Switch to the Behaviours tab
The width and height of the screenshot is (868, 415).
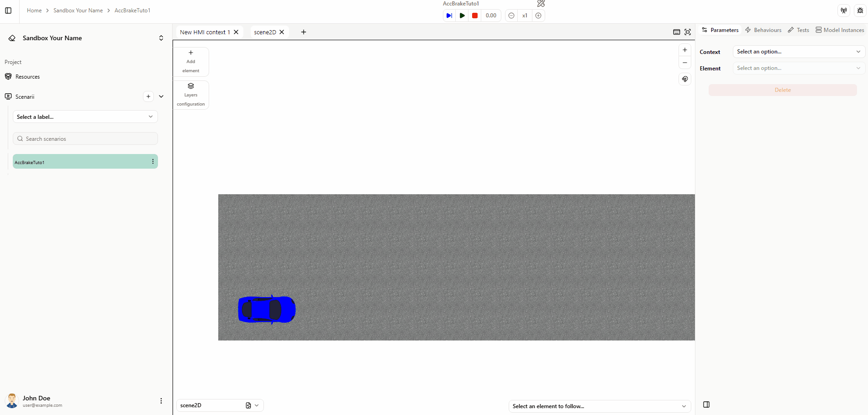click(763, 30)
